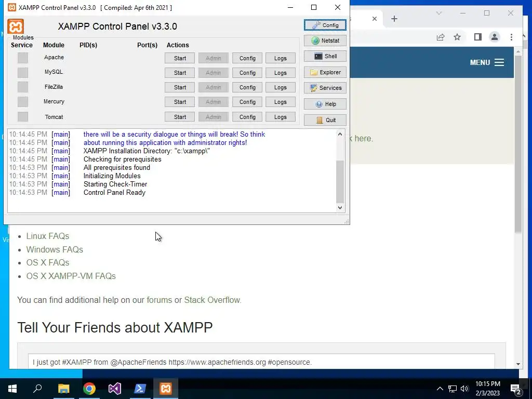Open Visual Studio from the taskbar
The image size is (532, 399).
pyautogui.click(x=115, y=389)
